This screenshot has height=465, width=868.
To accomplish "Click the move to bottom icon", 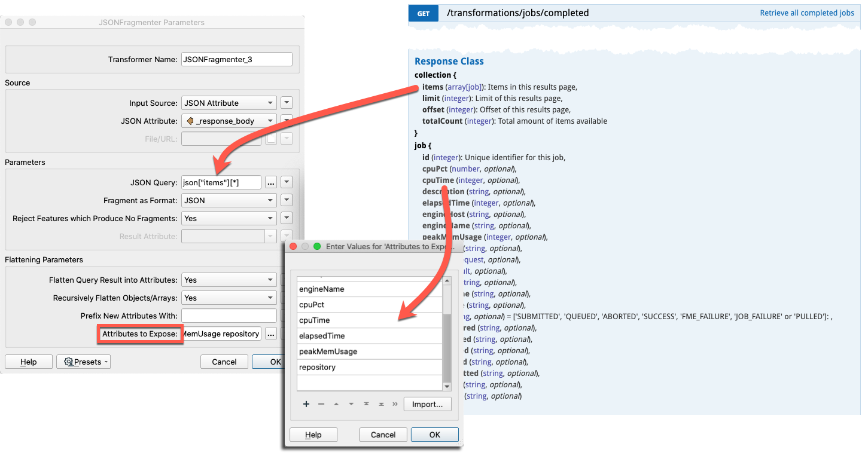I will (x=381, y=404).
